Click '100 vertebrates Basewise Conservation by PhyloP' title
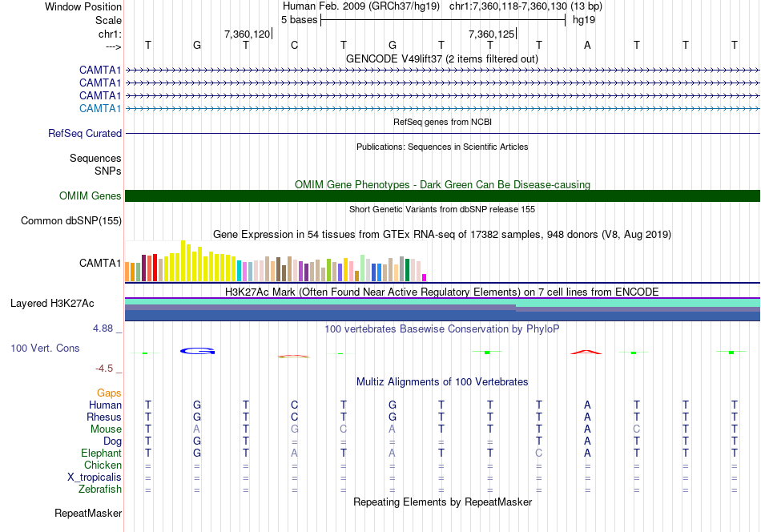 tap(442, 328)
